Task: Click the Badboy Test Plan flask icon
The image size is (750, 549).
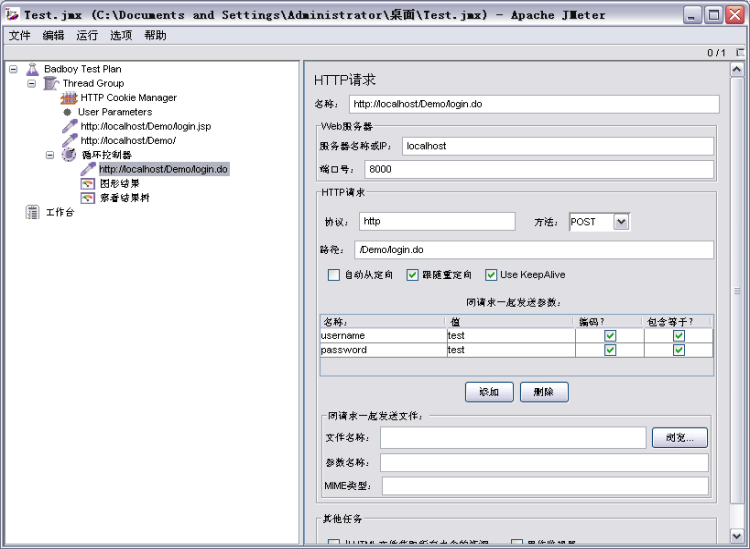Action: coord(33,69)
